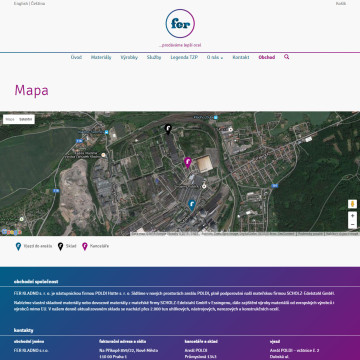Zoom out the map with minus

pyautogui.click(x=352, y=225)
